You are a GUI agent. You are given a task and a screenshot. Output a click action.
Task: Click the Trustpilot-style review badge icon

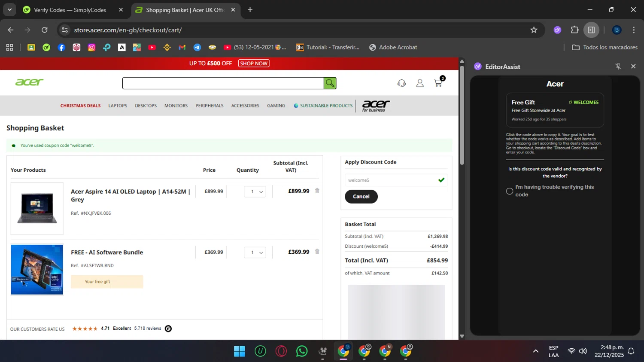tap(168, 329)
